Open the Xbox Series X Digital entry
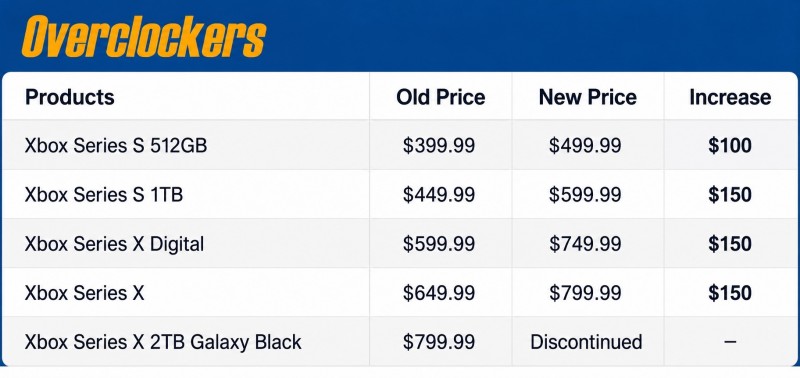This screenshot has height=378, width=800. [x=114, y=244]
